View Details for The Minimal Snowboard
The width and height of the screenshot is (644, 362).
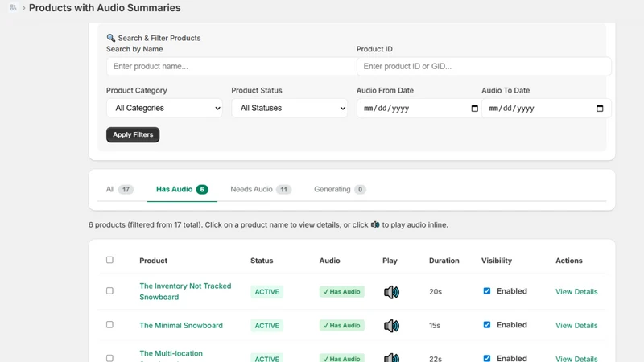[576, 326]
